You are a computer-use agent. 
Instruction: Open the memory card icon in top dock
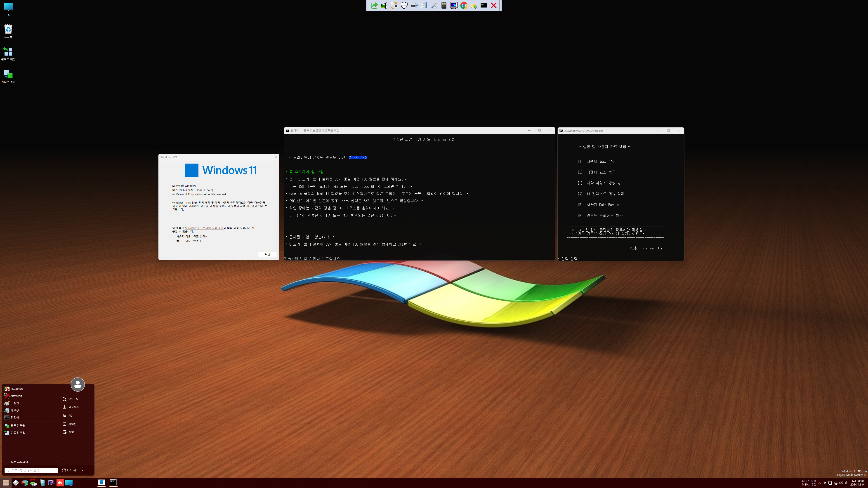(444, 5)
